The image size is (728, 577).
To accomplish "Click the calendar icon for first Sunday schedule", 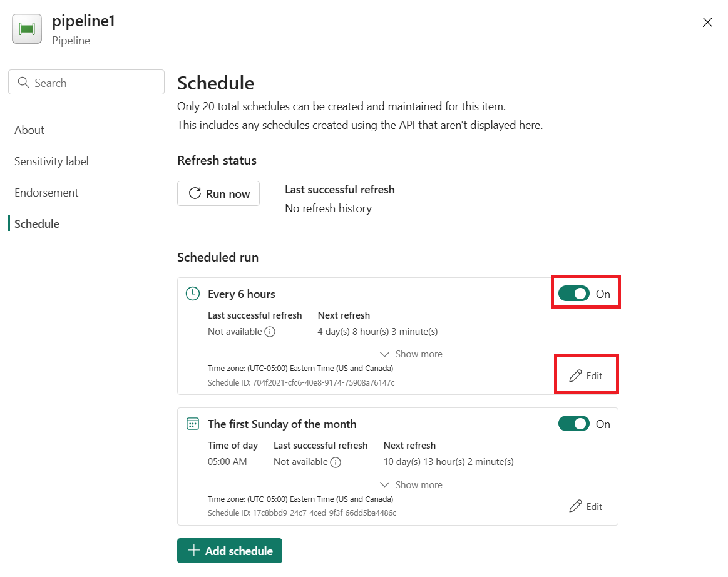I will 193,424.
